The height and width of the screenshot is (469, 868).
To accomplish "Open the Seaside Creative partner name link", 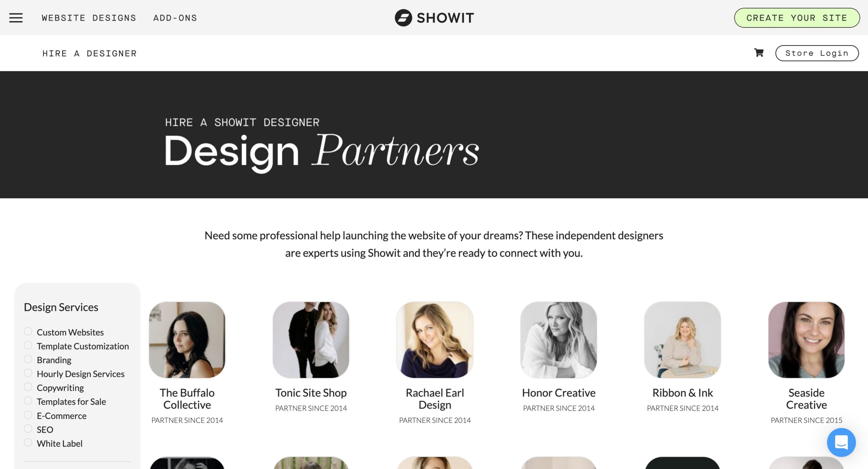I will (806, 399).
